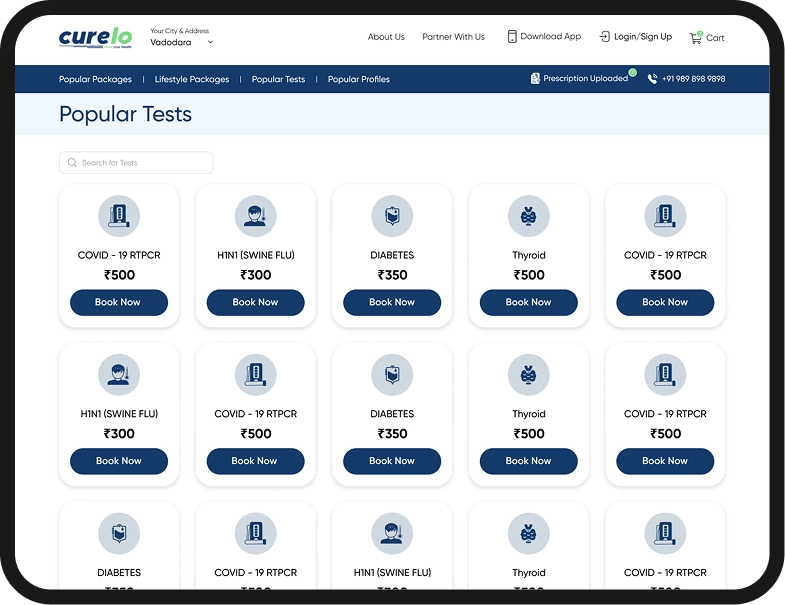Dial the +91 989 898 9898 number
Viewport: 785px width, 605px height.
click(x=693, y=79)
